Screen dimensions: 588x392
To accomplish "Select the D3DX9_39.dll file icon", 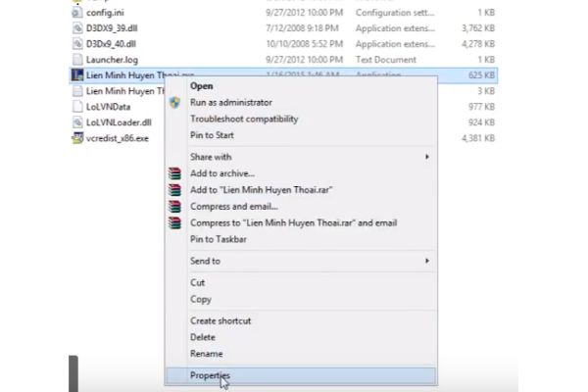I will pyautogui.click(x=76, y=28).
